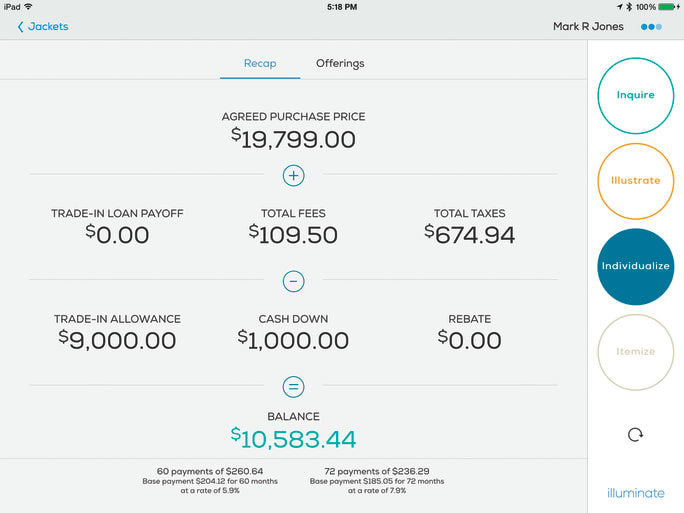This screenshot has width=684, height=513.
Task: Tap the plus circle icon
Action: pos(293,176)
